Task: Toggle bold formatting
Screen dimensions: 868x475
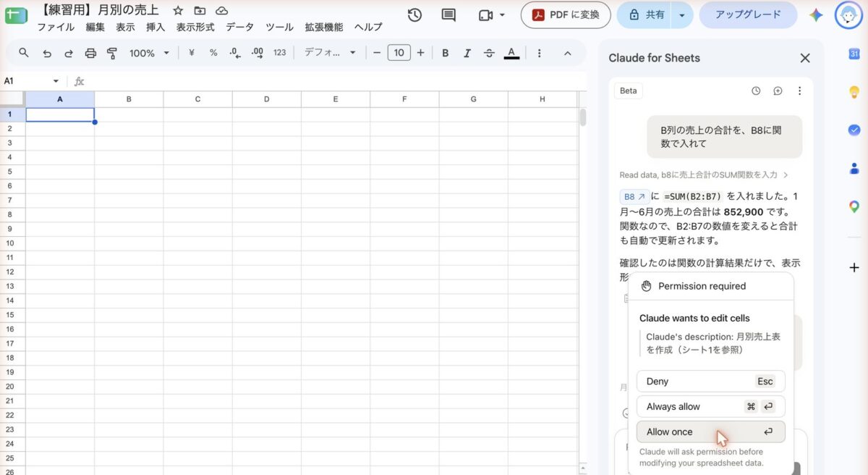Action: click(x=446, y=53)
